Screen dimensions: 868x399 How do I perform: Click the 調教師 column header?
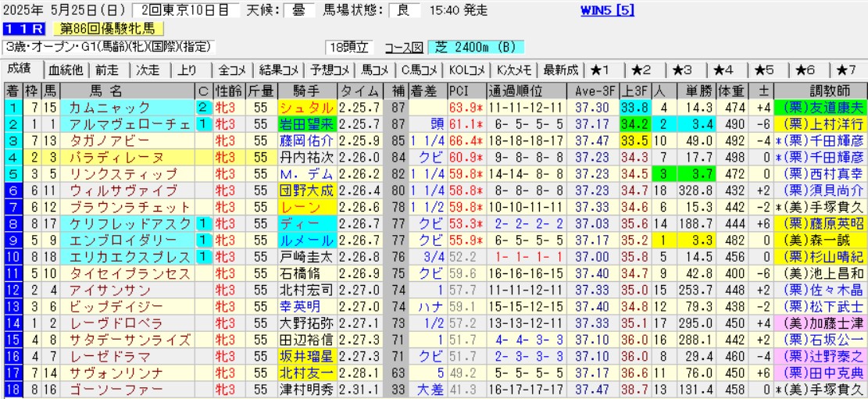pos(820,90)
